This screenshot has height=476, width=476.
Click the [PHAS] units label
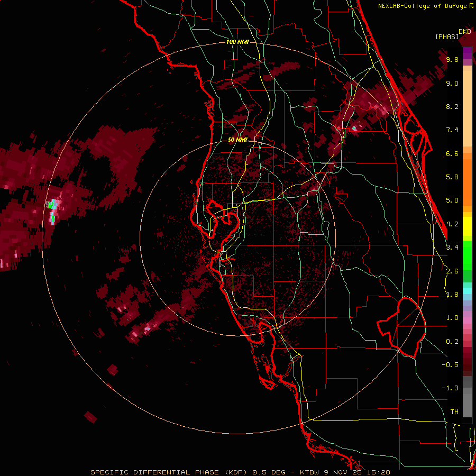click(x=447, y=37)
